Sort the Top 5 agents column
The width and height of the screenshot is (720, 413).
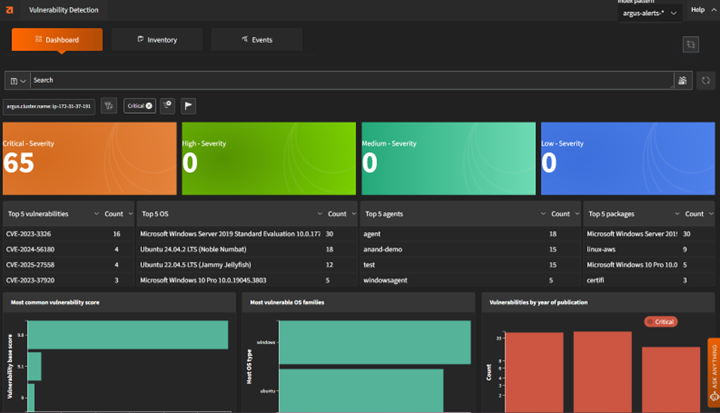(545, 213)
